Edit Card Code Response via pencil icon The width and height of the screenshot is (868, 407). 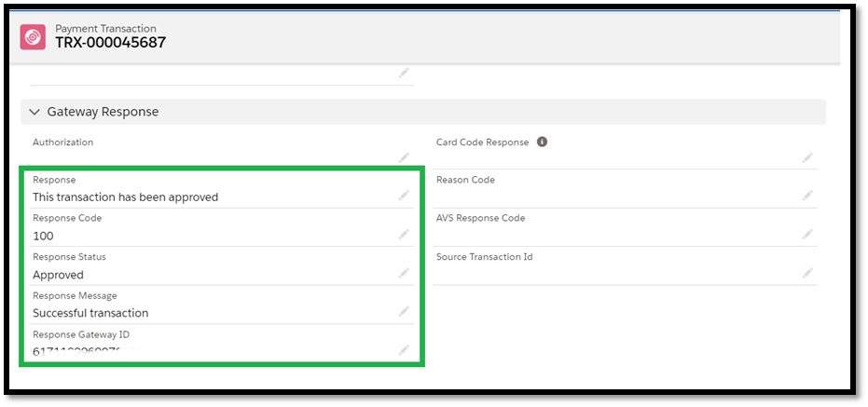point(807,157)
